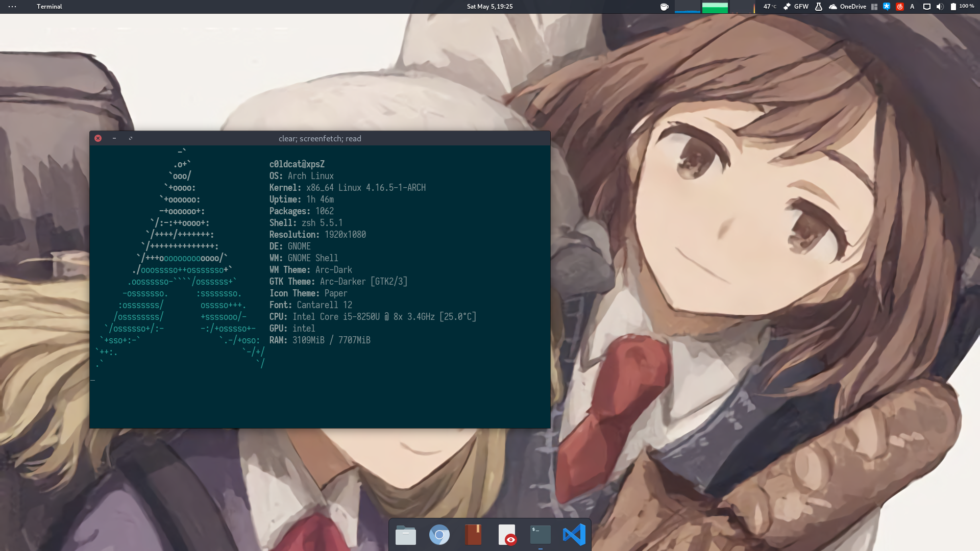Image resolution: width=980 pixels, height=551 pixels.
Task: Launch the document viewer with the red eye badge
Action: pyautogui.click(x=507, y=535)
